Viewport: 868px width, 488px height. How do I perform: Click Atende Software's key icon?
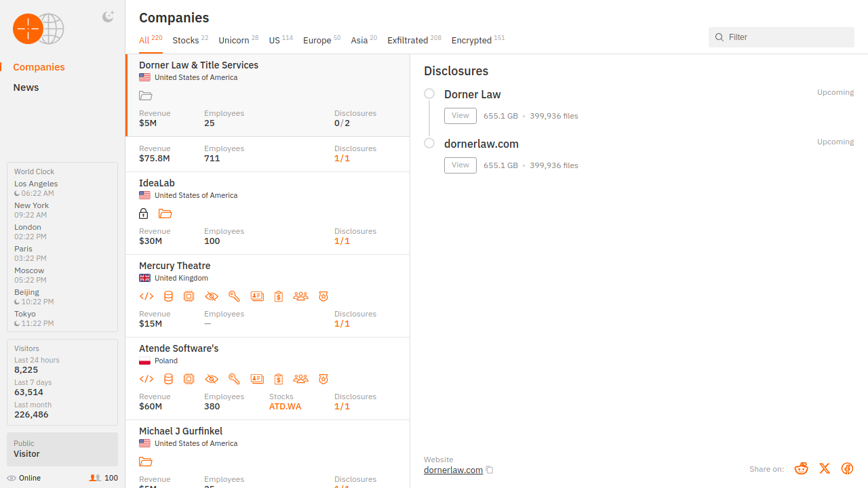coord(234,379)
